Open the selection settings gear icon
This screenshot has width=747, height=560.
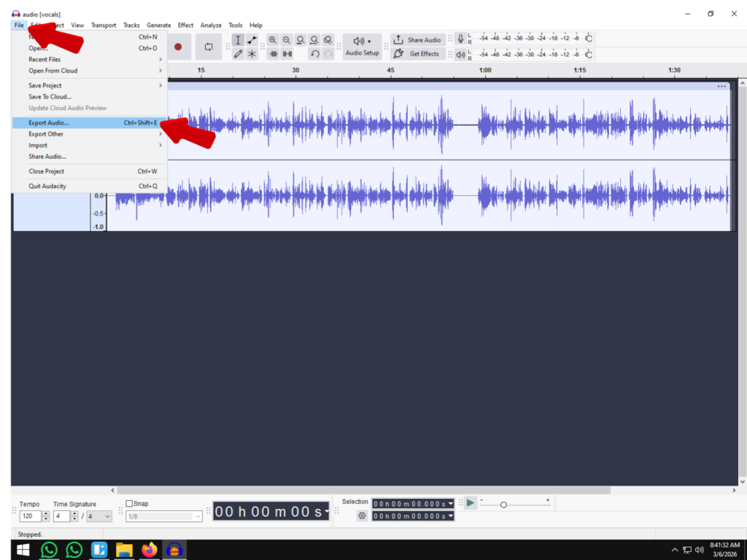click(x=361, y=516)
